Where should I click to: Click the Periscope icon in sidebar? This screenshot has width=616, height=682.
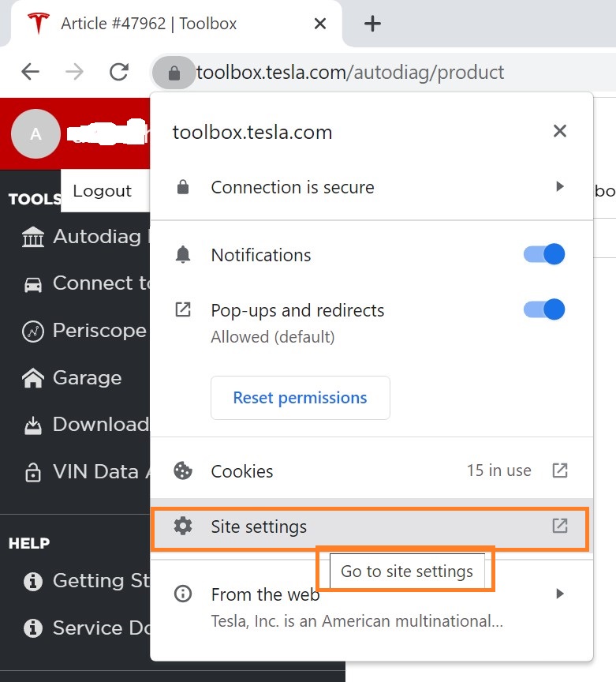tap(33, 331)
